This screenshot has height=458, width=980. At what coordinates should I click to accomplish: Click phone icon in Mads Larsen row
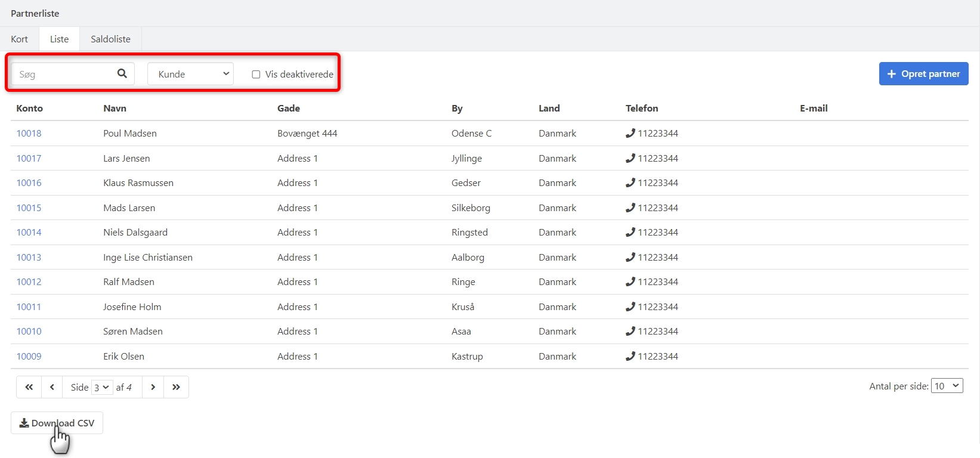coord(630,208)
